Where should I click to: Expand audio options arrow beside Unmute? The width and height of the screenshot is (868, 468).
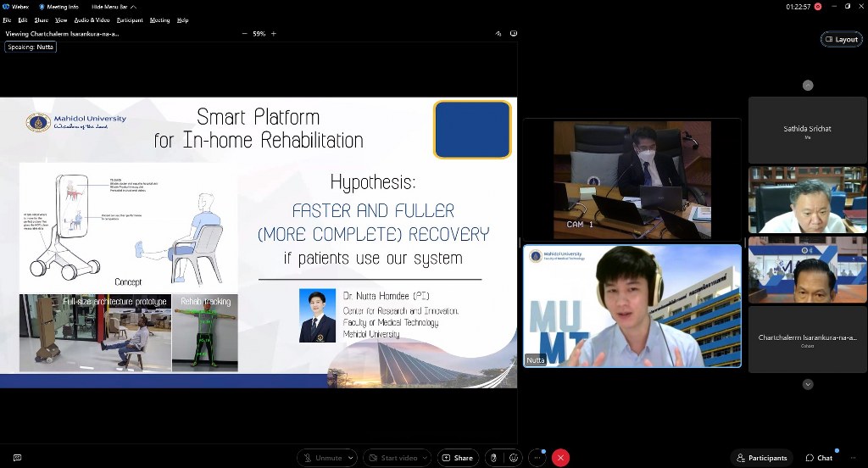click(351, 458)
